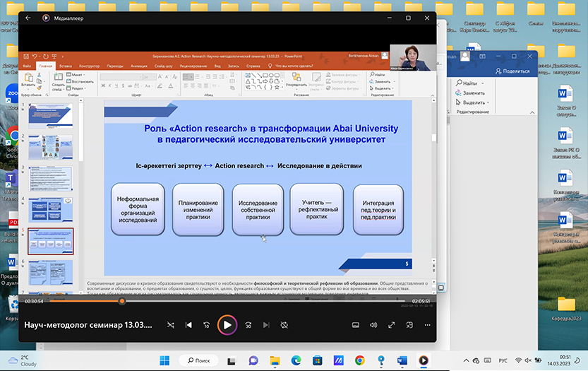Open the more options menu in player
588x371 pixels.
427,325
